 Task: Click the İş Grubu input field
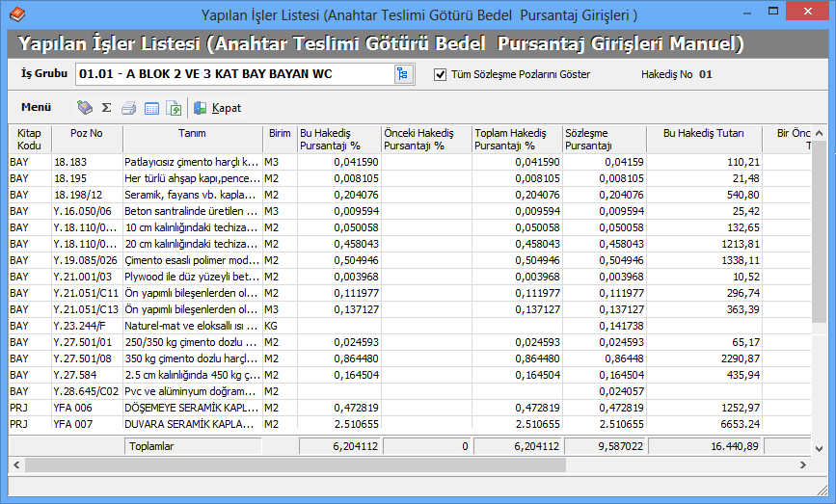233,74
